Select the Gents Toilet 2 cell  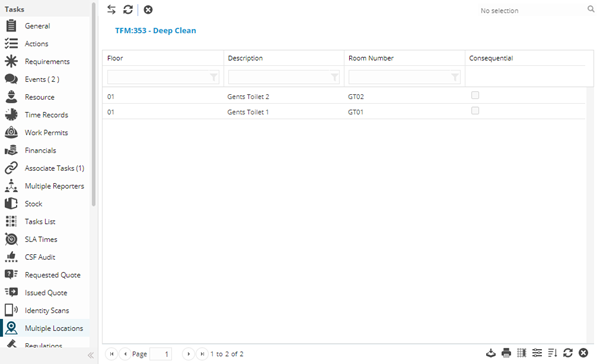click(248, 97)
